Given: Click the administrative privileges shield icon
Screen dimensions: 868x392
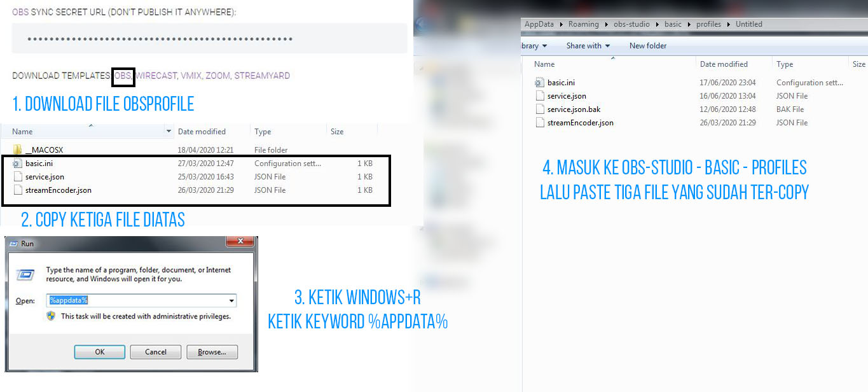Looking at the screenshot, I should [52, 316].
